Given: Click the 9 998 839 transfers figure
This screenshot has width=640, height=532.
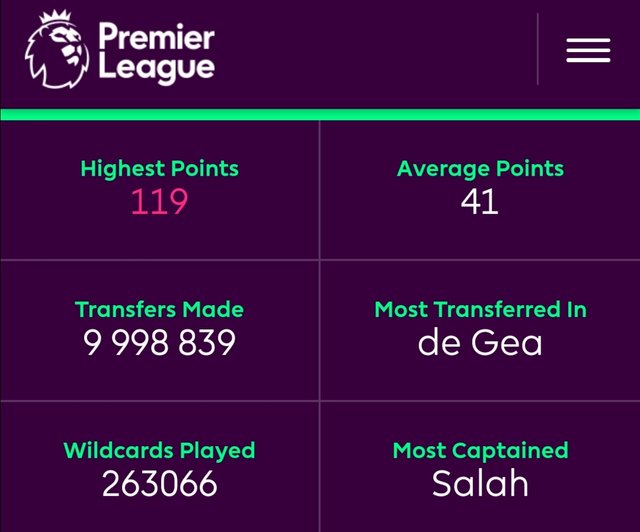Looking at the screenshot, I should pyautogui.click(x=159, y=343).
